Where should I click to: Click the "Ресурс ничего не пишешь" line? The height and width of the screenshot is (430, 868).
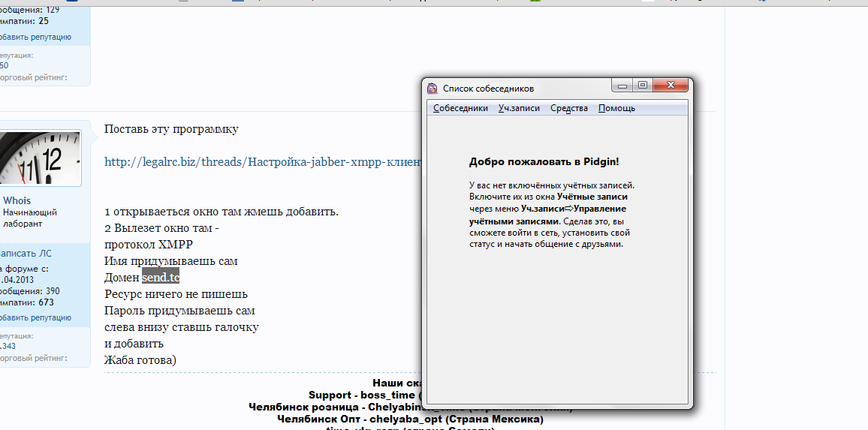(176, 294)
